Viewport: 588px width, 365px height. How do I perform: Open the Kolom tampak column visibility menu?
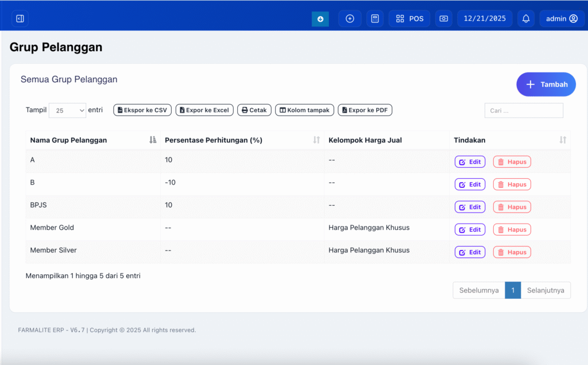click(x=304, y=110)
